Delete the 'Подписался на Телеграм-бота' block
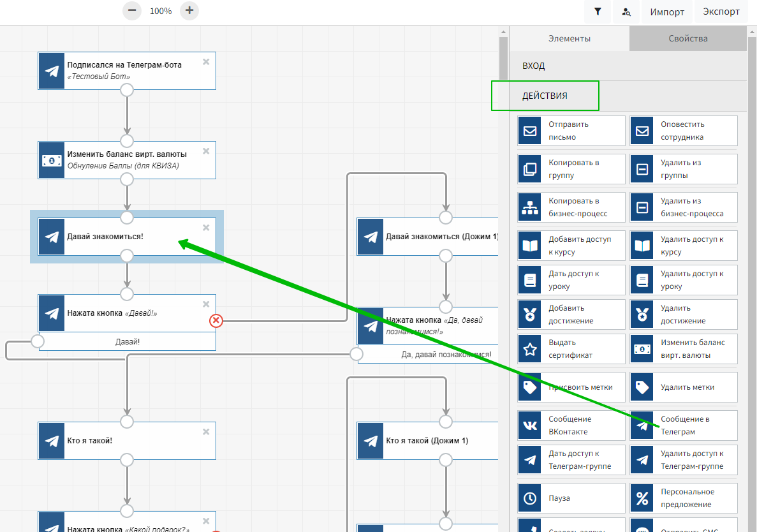This screenshot has height=532, width=757. click(206, 62)
